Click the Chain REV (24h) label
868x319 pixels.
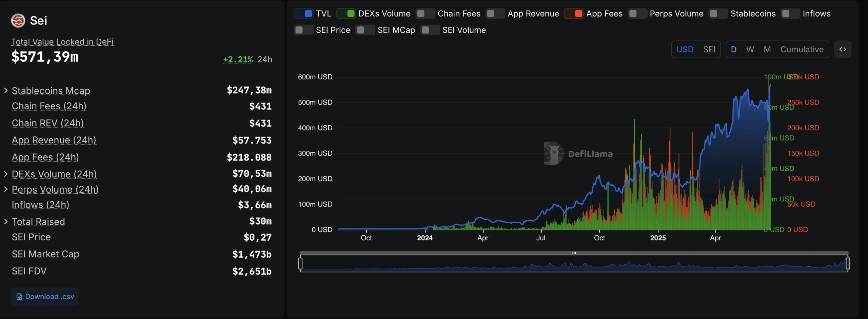(x=48, y=123)
